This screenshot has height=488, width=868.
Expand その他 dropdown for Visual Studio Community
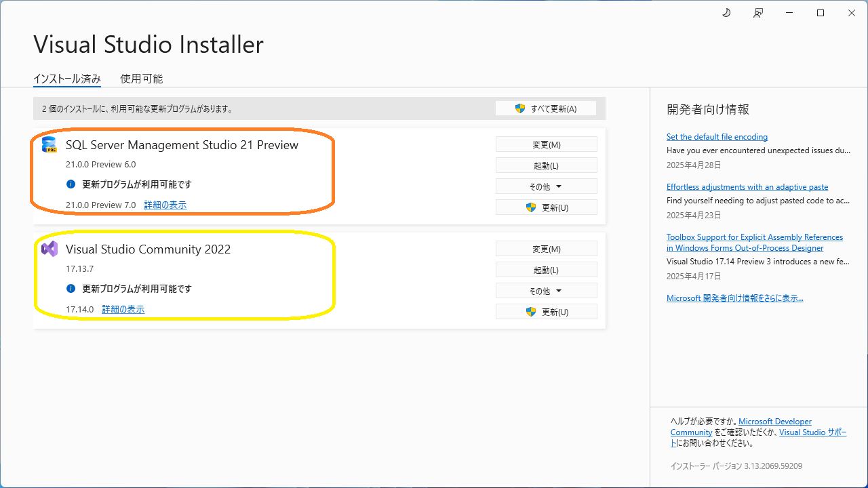547,291
